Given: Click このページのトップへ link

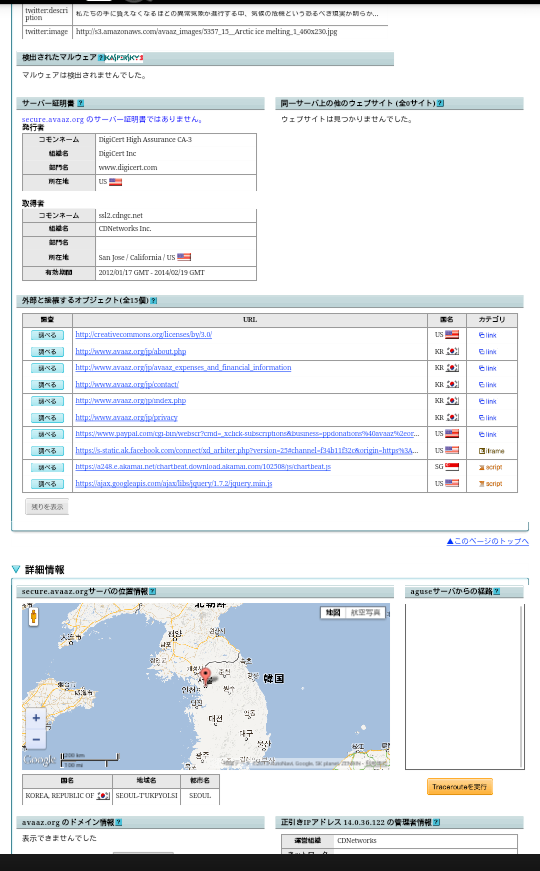Looking at the screenshot, I should [488, 541].
